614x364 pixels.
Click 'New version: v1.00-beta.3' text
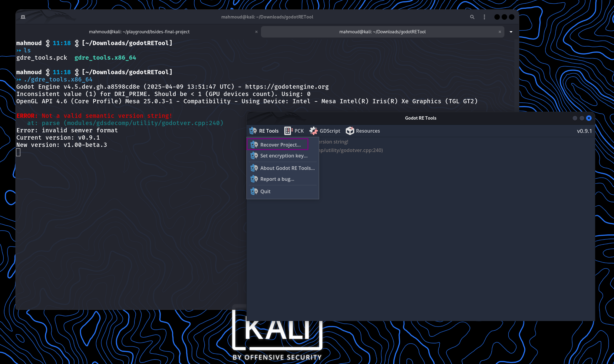[61, 145]
